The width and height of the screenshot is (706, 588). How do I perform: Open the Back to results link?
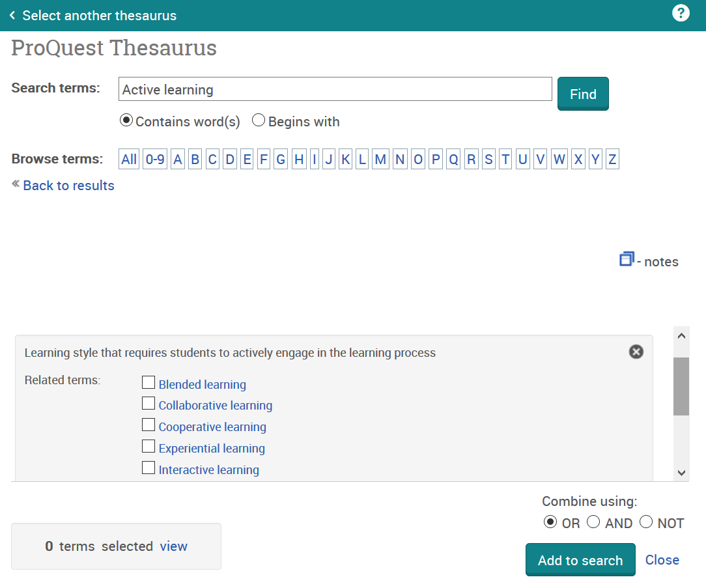point(68,186)
